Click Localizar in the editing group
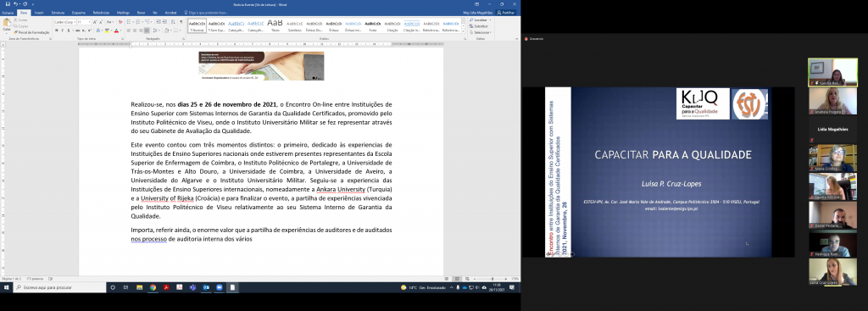Screen dimensions: 868x311 (481, 20)
